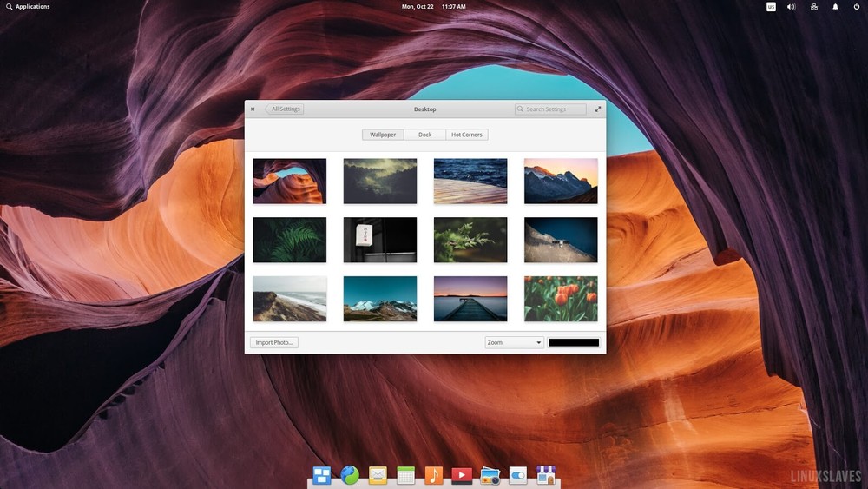Select the blurred green branch wallpaper
This screenshot has height=489, width=868.
coord(470,240)
